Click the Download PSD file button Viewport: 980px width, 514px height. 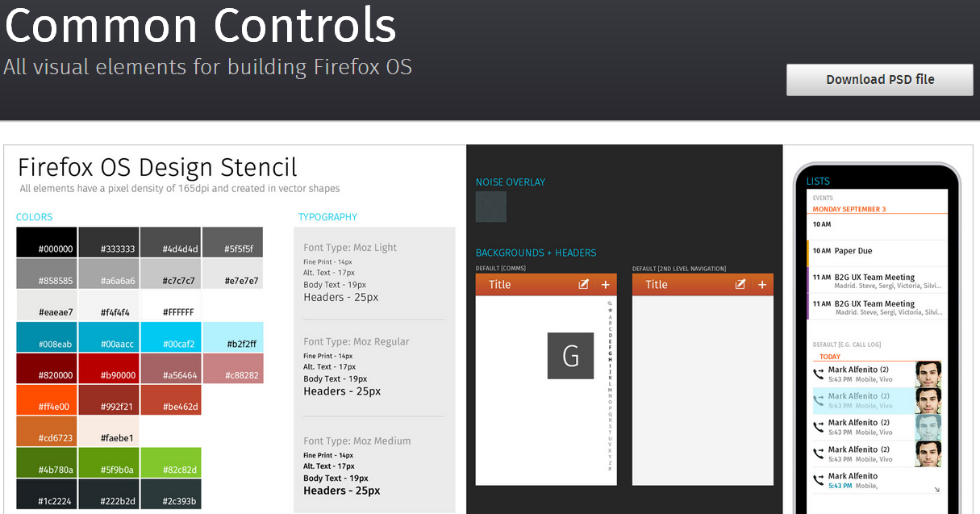[x=880, y=80]
